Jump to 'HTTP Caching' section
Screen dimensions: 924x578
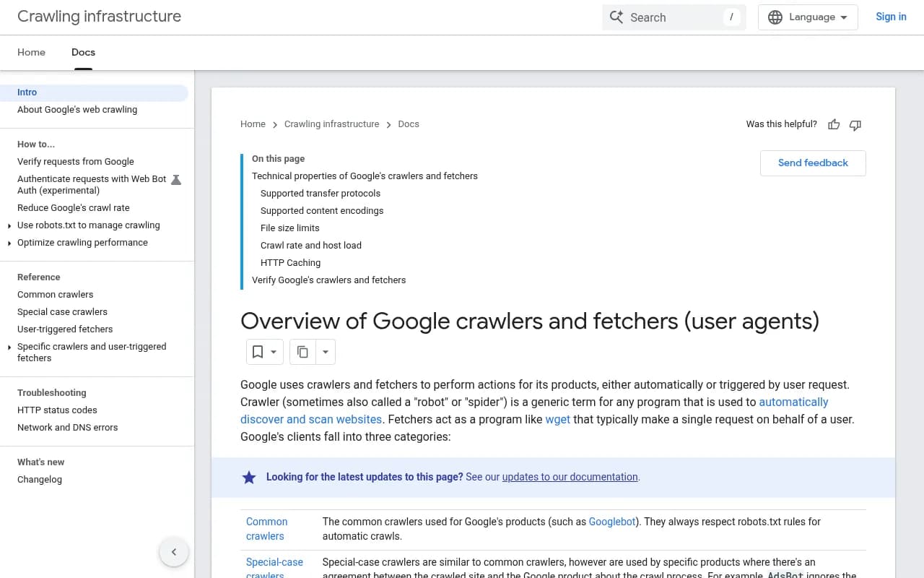coord(290,263)
